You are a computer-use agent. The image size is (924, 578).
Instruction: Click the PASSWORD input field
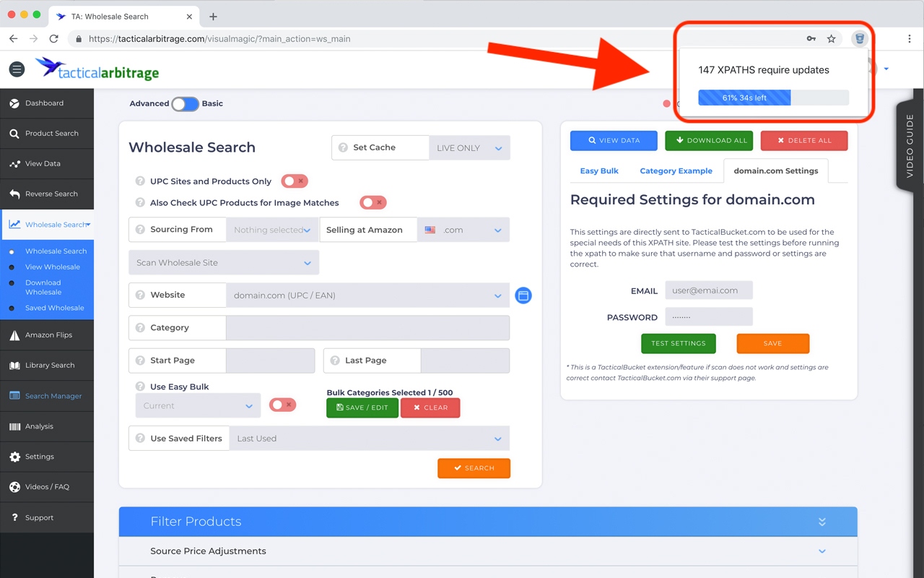709,316
